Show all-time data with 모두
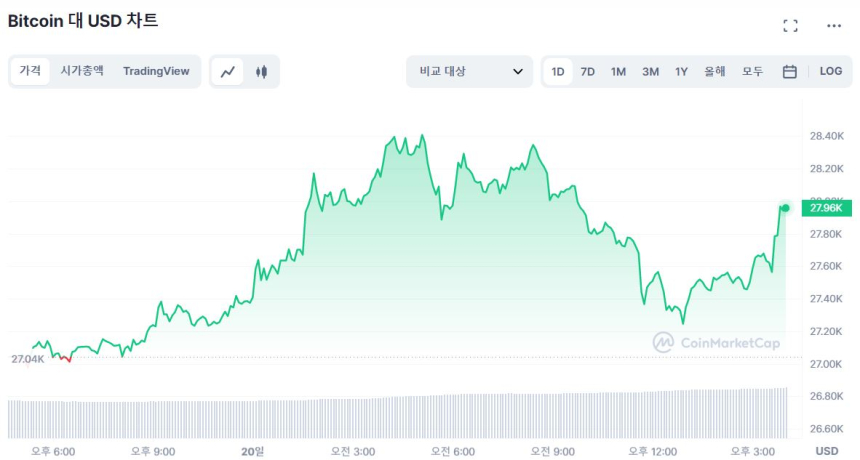 pyautogui.click(x=752, y=72)
